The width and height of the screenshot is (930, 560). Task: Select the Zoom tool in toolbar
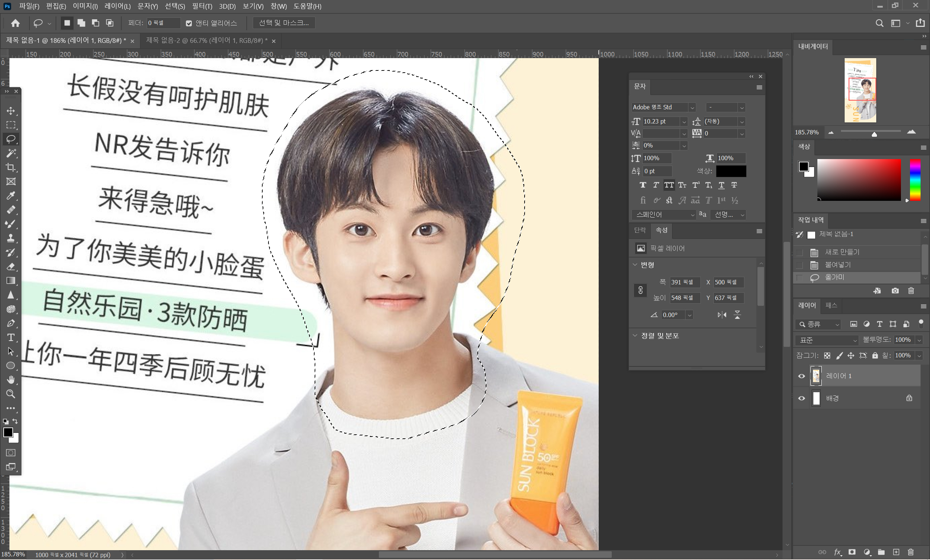(x=11, y=394)
